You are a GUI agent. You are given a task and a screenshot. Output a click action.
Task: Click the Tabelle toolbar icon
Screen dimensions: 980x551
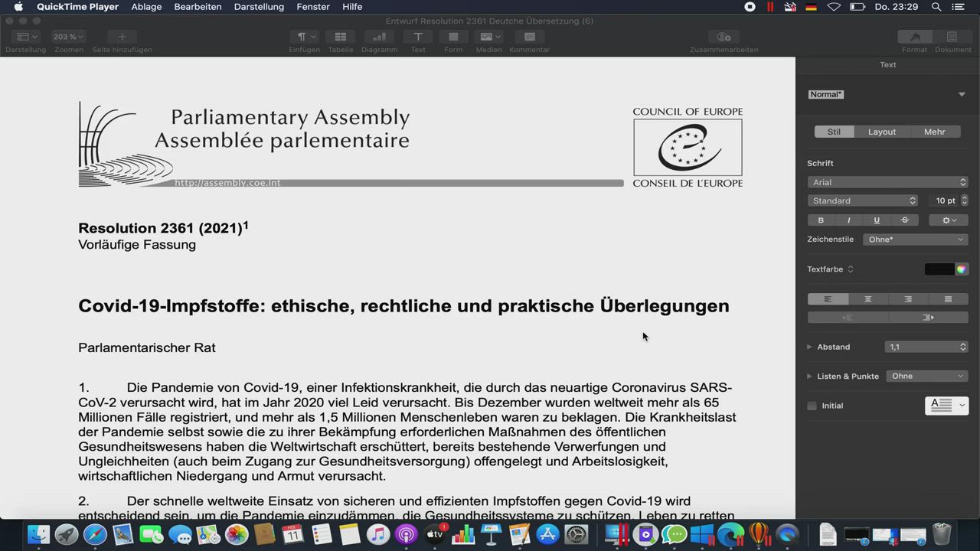point(341,37)
